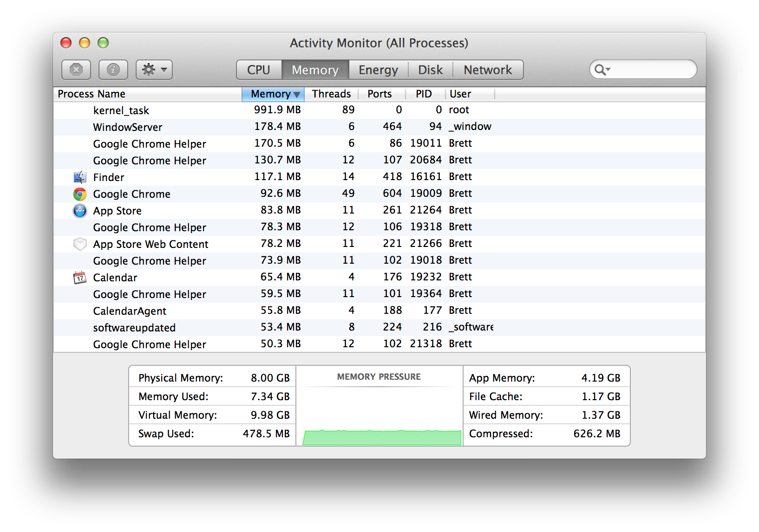Select Google Chrome Helper with PID 20684
759x532 pixels.
[379, 161]
